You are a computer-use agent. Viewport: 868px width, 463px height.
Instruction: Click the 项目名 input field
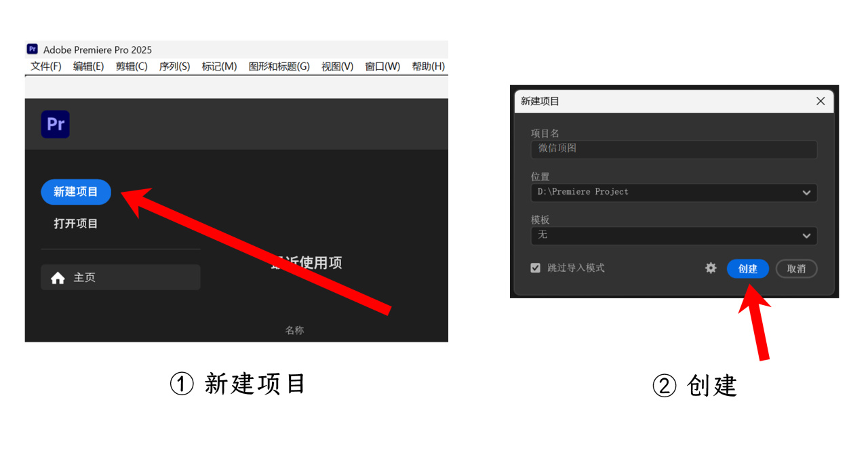click(x=674, y=149)
